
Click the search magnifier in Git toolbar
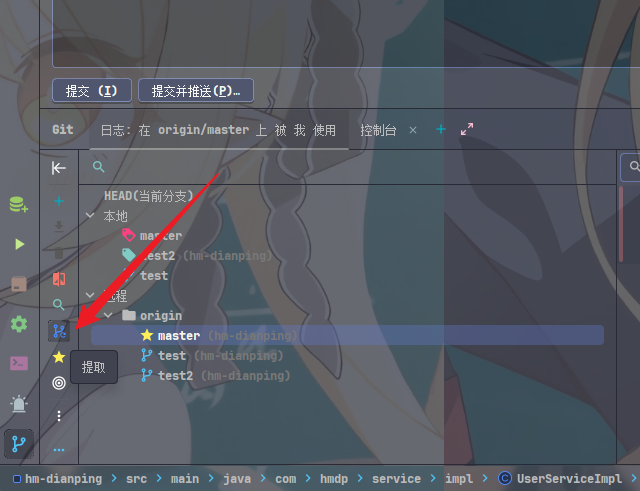(x=59, y=304)
